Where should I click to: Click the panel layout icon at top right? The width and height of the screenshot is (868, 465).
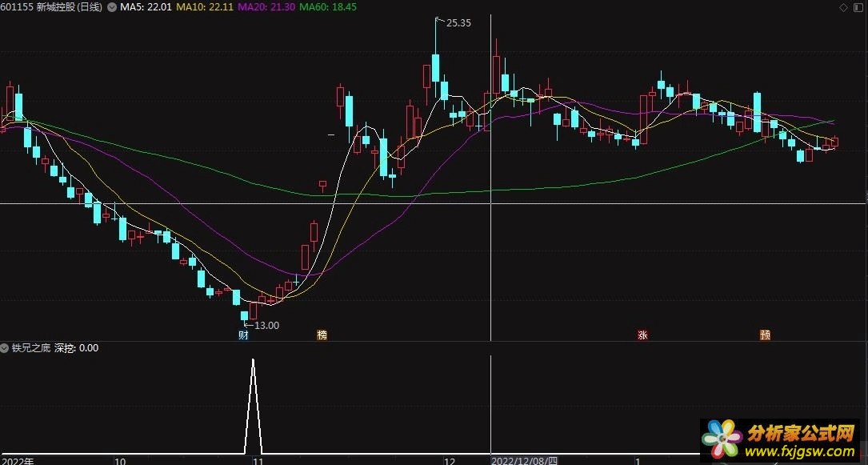point(858,7)
